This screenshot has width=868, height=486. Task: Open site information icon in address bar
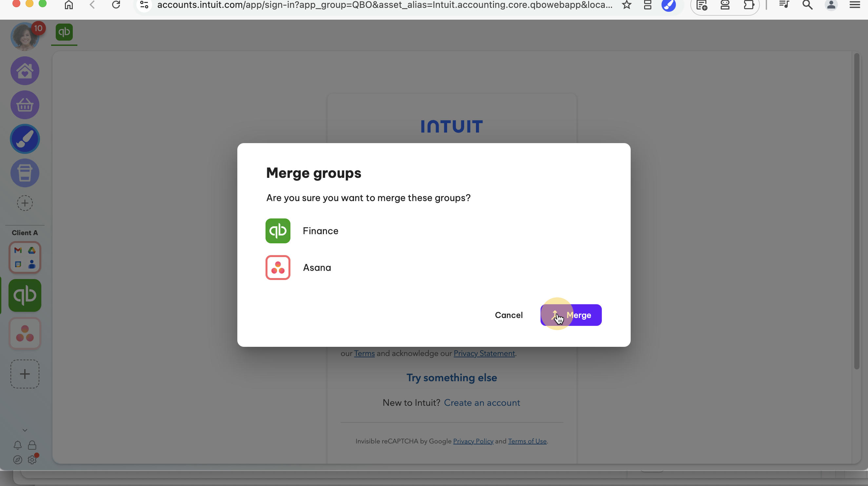144,5
